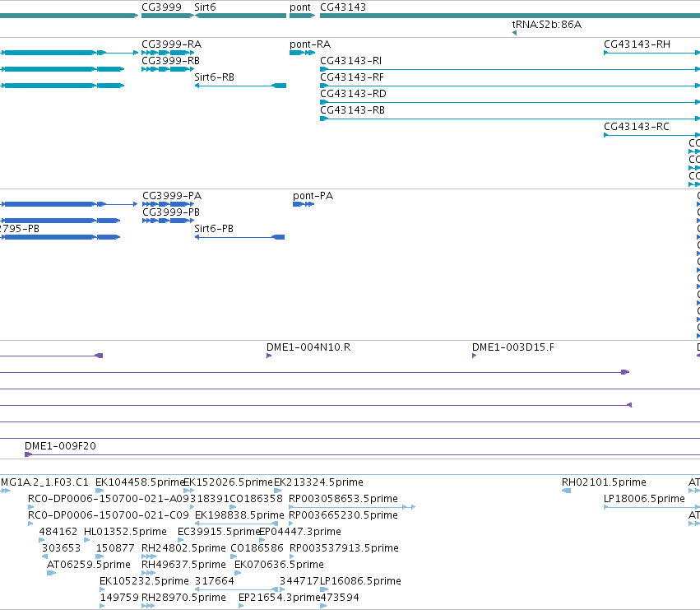Select the EK104458.5prime EST label
The height and width of the screenshot is (610, 700).
(x=140, y=482)
